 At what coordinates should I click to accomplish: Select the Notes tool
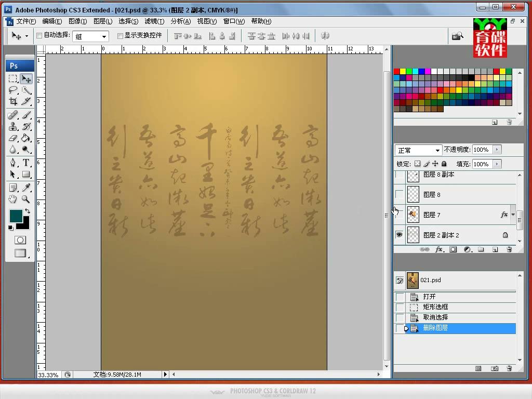(x=13, y=188)
